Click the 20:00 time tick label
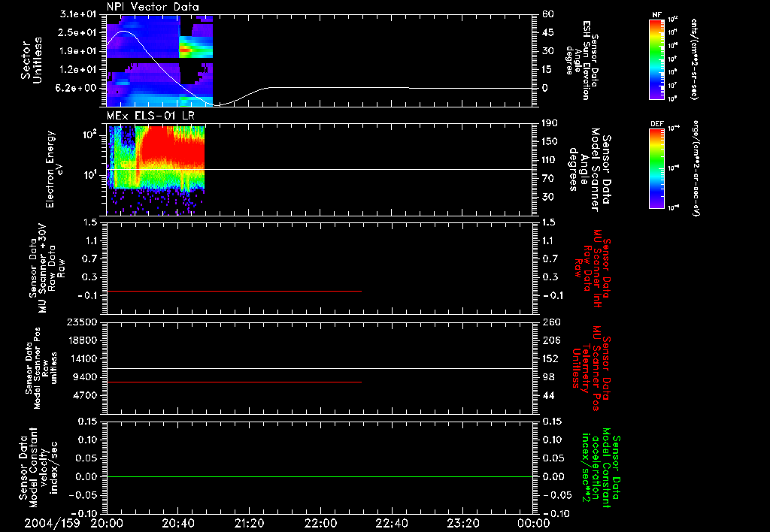 pos(107,523)
